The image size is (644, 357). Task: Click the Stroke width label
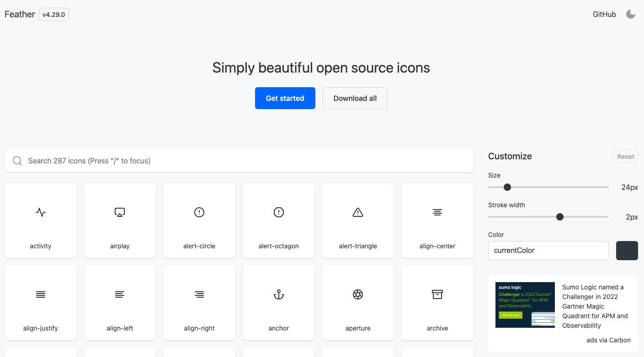point(506,205)
